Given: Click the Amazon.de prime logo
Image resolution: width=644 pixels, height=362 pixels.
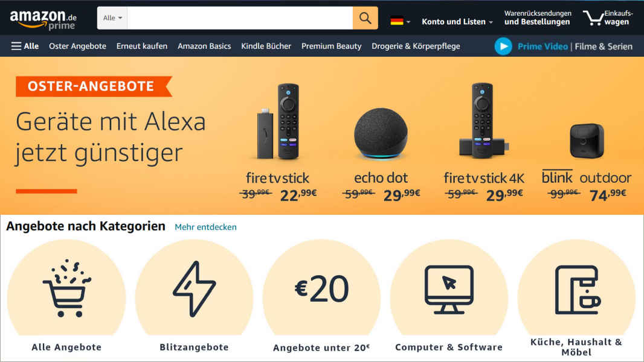Looking at the screenshot, I should click(43, 19).
